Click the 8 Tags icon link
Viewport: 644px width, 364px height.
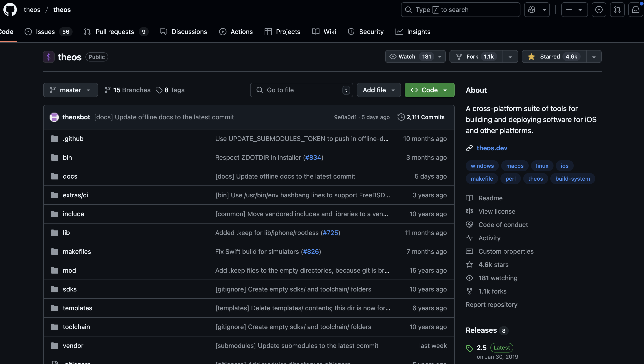pyautogui.click(x=170, y=90)
